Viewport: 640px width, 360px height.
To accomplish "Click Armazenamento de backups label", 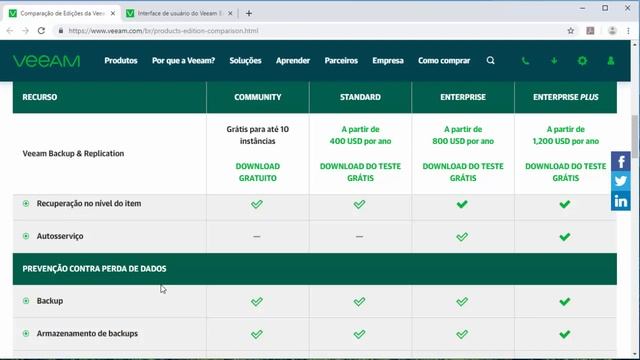I will pos(87,333).
